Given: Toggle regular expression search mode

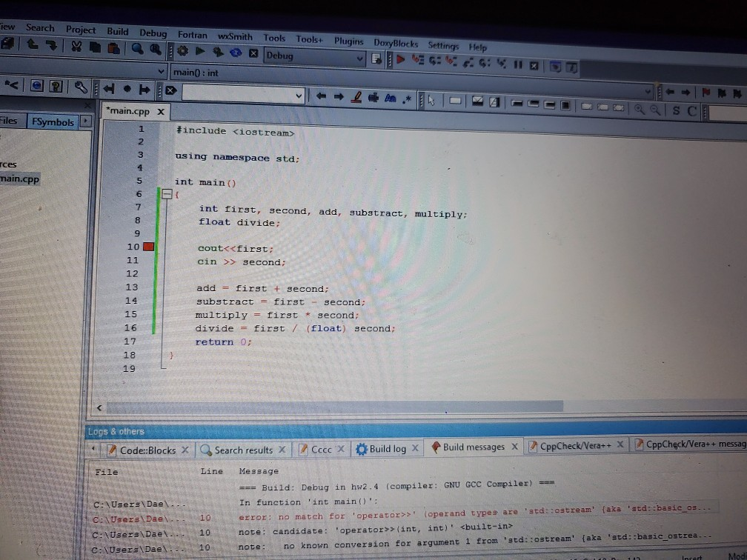Looking at the screenshot, I should pyautogui.click(x=408, y=97).
